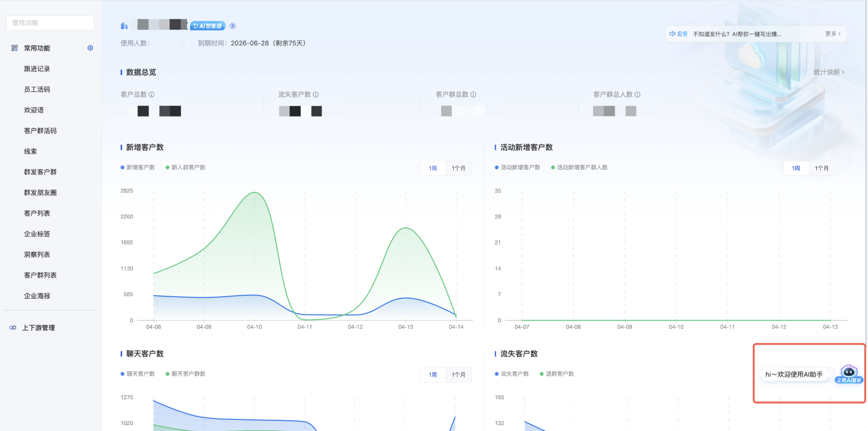Select 1周 for 聊天客户数 chart

click(x=433, y=375)
